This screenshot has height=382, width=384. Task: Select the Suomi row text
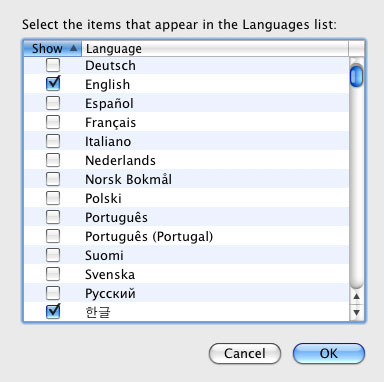pyautogui.click(x=104, y=255)
